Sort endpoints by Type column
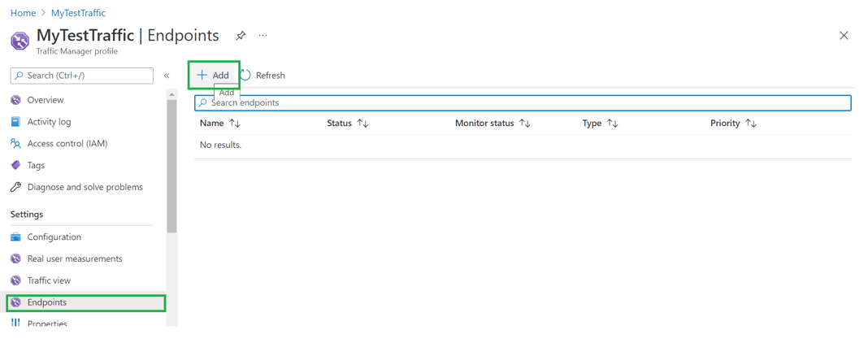 (600, 124)
